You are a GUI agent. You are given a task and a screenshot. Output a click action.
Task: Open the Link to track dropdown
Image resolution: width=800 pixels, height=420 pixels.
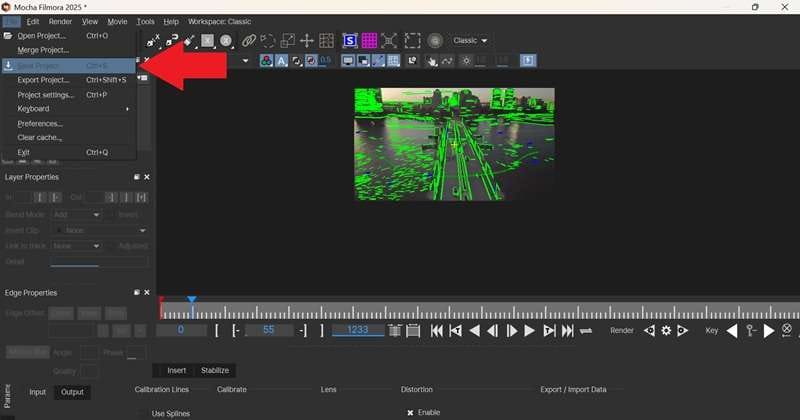pos(77,245)
